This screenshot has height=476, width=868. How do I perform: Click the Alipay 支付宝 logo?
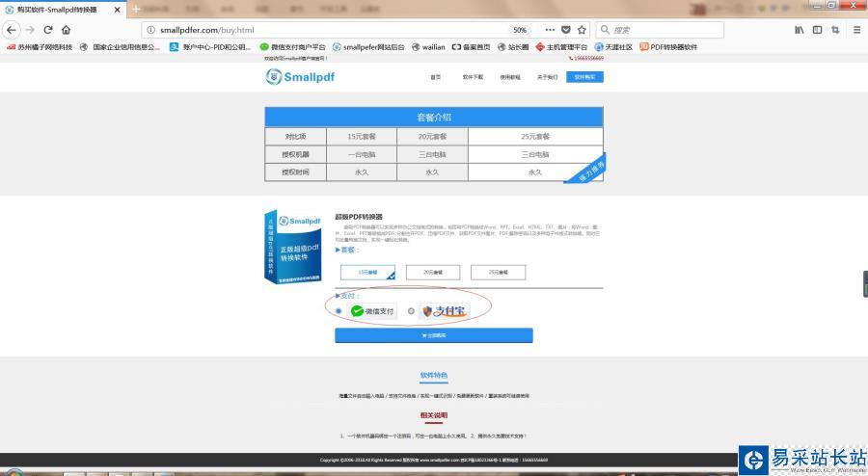point(444,311)
